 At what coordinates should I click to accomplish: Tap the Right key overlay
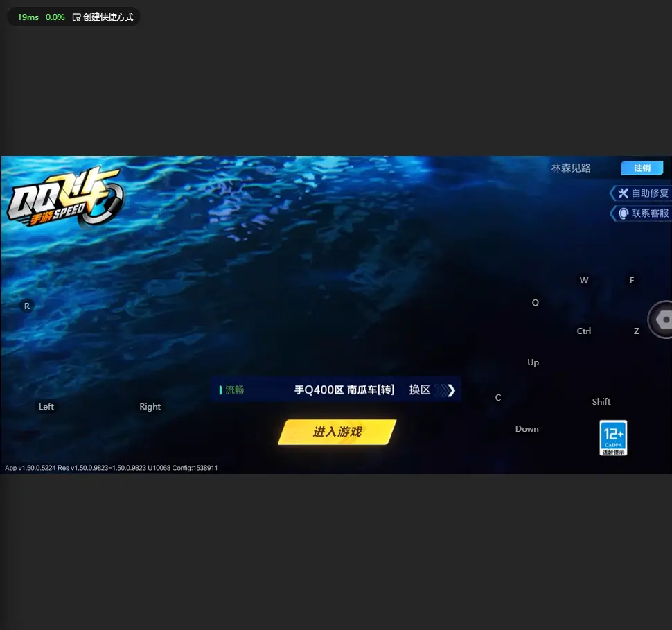pos(150,407)
